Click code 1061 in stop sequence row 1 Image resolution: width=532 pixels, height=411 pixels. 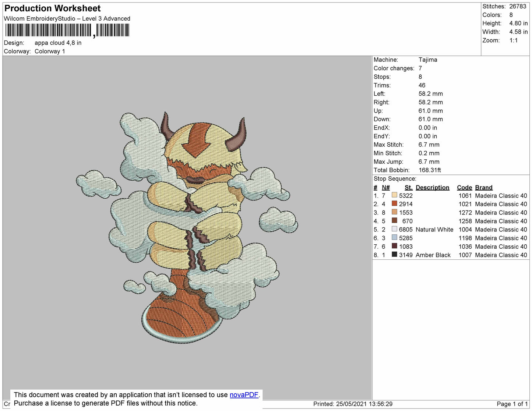coord(465,195)
